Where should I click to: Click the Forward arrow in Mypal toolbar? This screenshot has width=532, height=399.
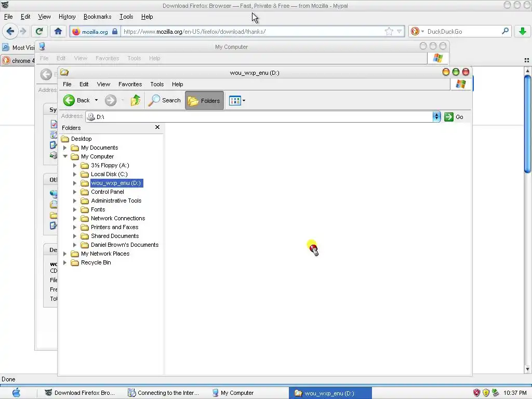coord(23,32)
